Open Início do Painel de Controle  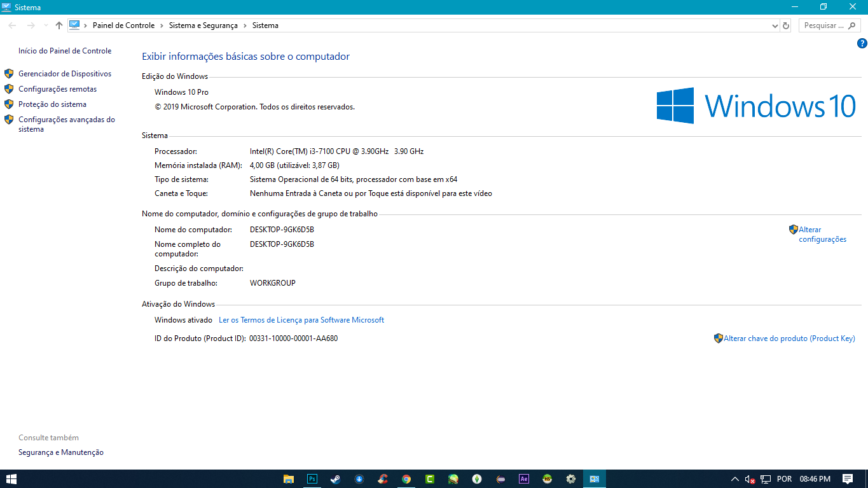(x=65, y=51)
